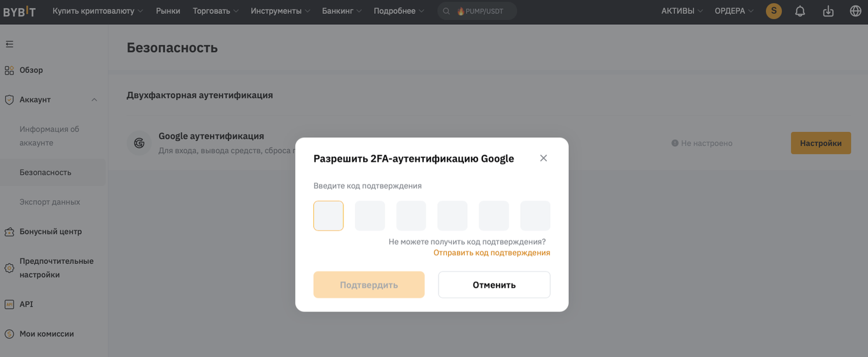Select Обзор in the sidebar
The width and height of the screenshot is (868, 357).
coord(31,70)
